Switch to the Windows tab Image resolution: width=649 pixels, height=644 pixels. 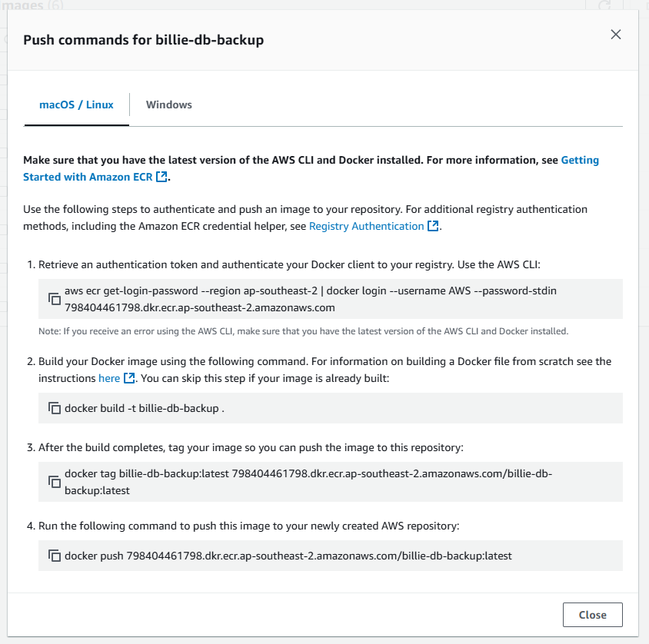(169, 105)
